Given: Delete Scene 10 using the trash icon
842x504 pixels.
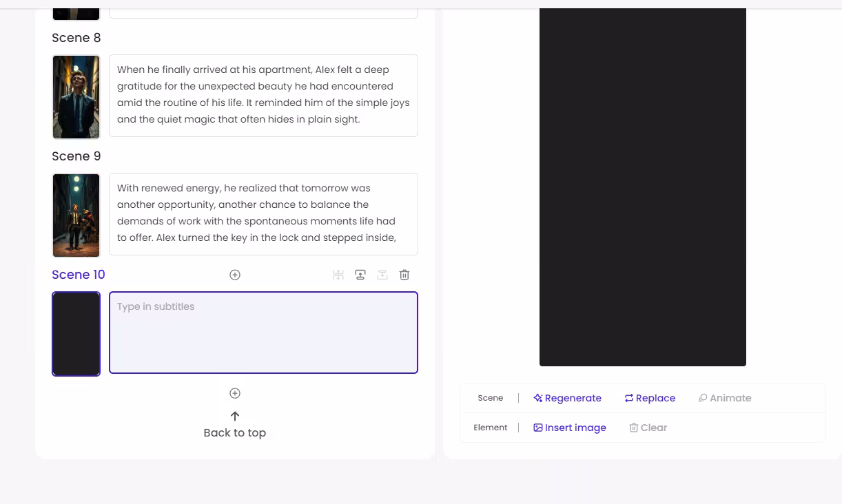Looking at the screenshot, I should tap(404, 275).
